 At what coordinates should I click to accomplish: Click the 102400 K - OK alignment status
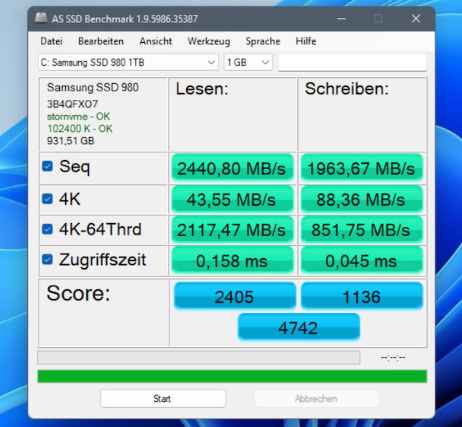(x=80, y=128)
